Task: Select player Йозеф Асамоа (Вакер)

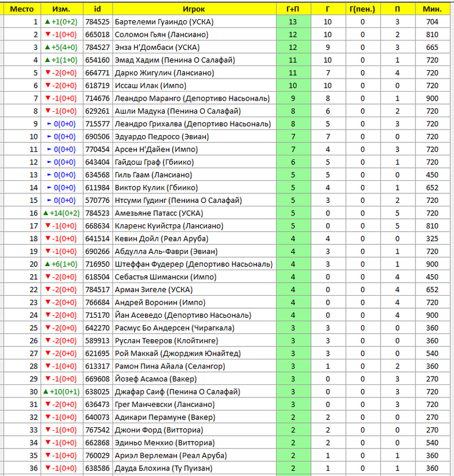Action: click(156, 379)
